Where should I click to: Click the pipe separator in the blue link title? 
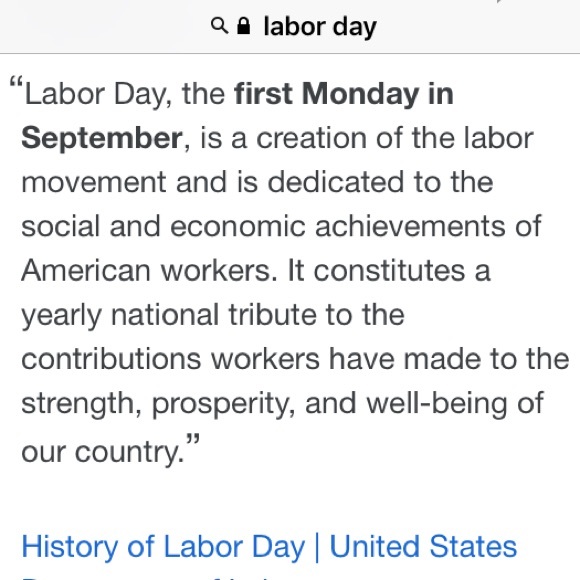pyautogui.click(x=317, y=547)
